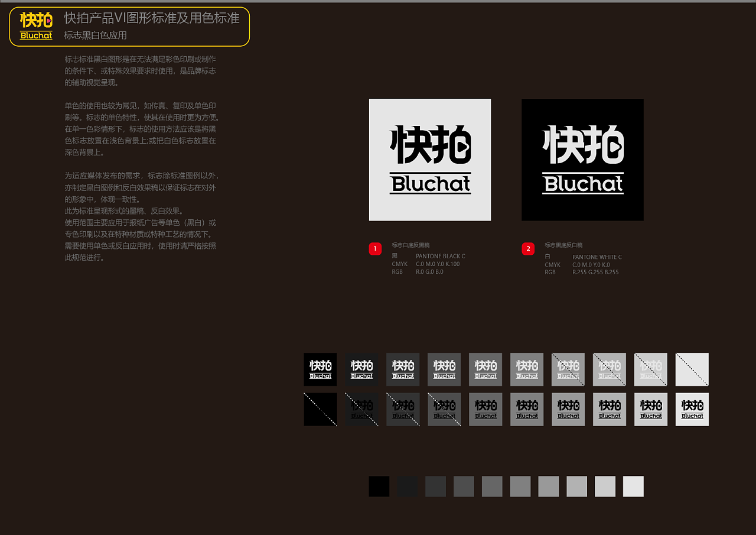
Task: Pick the pure black swatch in the grayscale row
Action: (x=379, y=487)
